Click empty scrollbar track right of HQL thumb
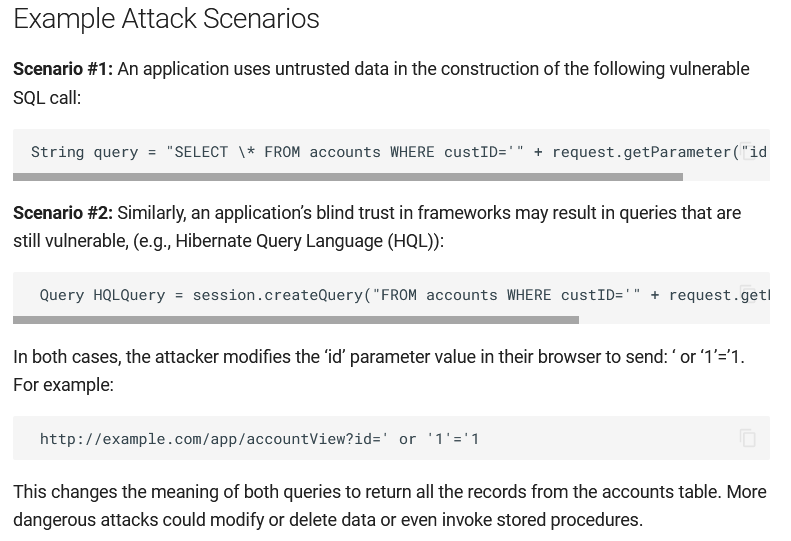The height and width of the screenshot is (541, 791). click(674, 320)
